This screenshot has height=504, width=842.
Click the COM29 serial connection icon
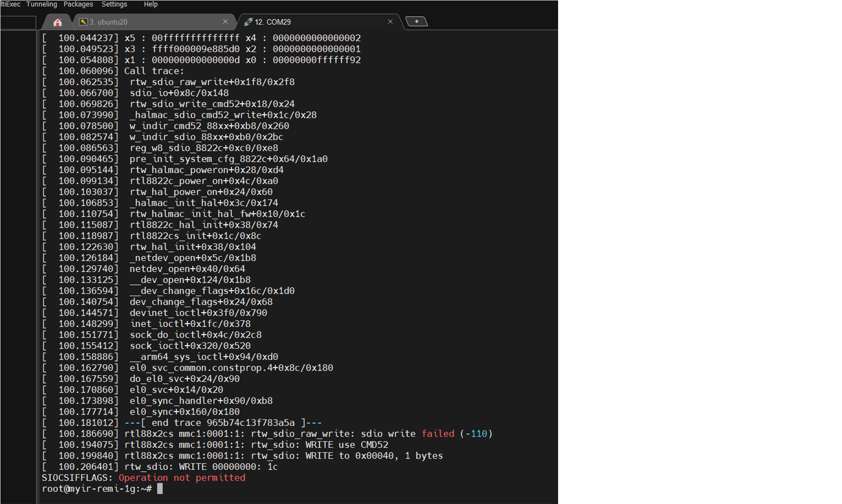(x=248, y=22)
